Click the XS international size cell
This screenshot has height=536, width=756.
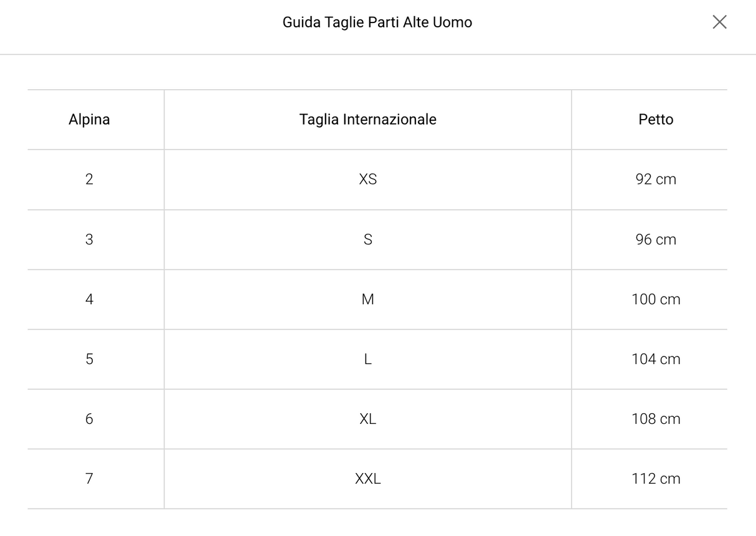coord(367,179)
